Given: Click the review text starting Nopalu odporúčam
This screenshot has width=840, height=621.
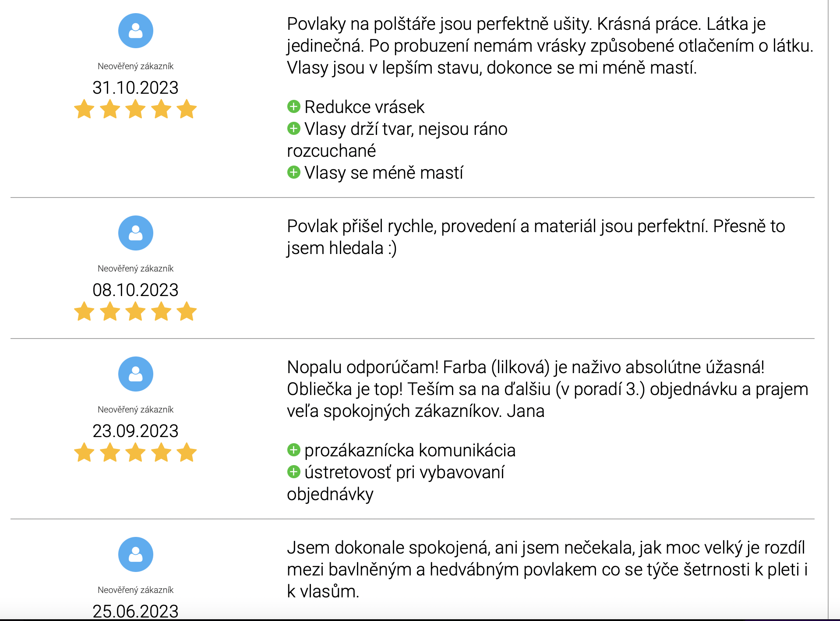Looking at the screenshot, I should (x=547, y=389).
